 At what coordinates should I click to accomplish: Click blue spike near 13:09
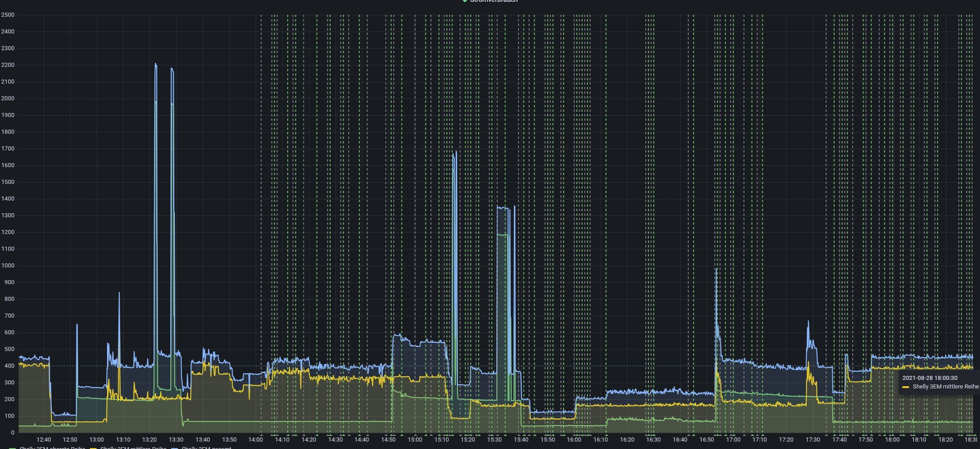pyautogui.click(x=119, y=293)
